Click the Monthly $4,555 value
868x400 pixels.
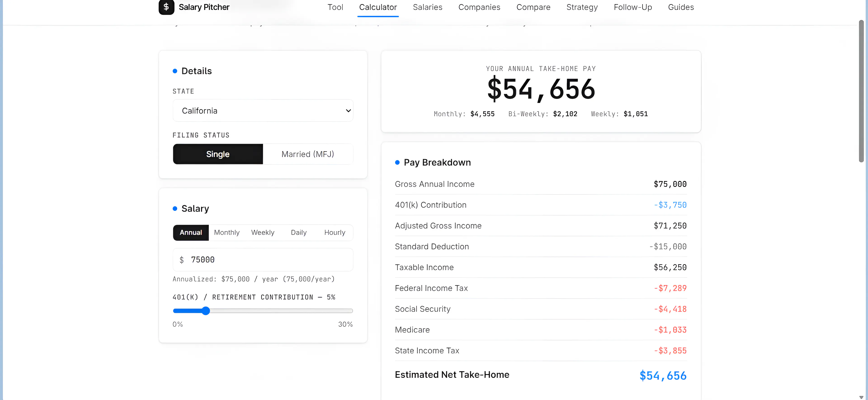click(482, 114)
